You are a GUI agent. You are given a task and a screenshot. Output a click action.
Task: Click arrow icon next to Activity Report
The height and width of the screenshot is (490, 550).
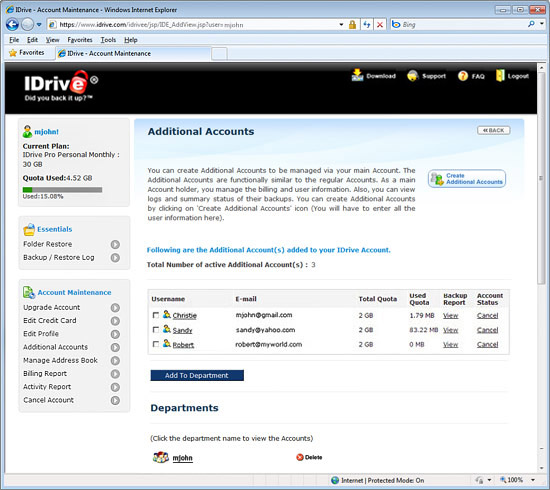pyautogui.click(x=115, y=387)
